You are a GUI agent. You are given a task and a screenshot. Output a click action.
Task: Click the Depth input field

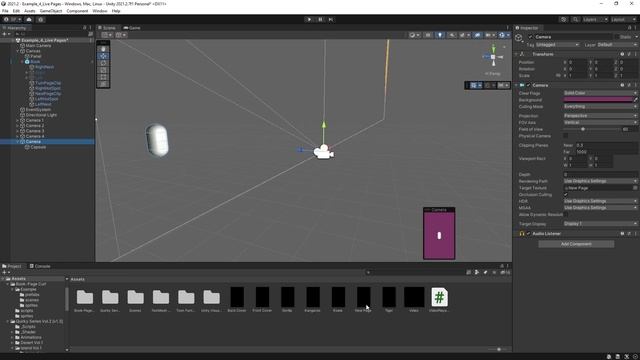pyautogui.click(x=600, y=174)
